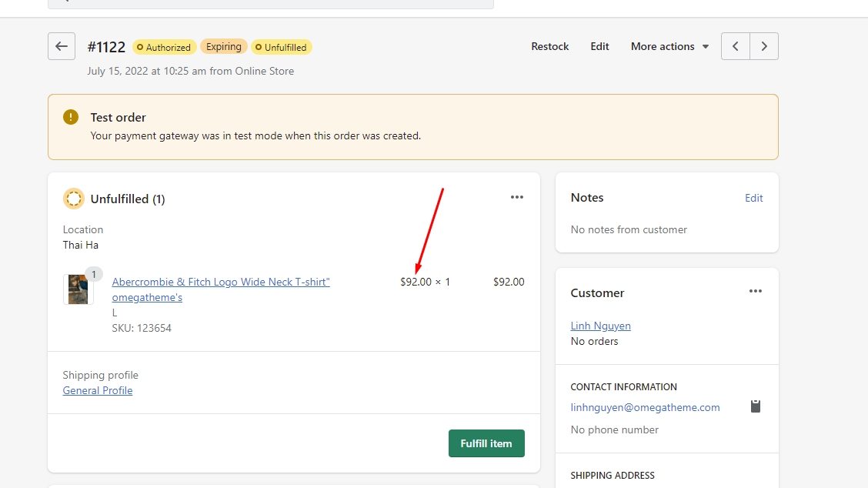This screenshot has width=868, height=488.
Task: Click the product thumbnail image
Action: click(x=78, y=289)
